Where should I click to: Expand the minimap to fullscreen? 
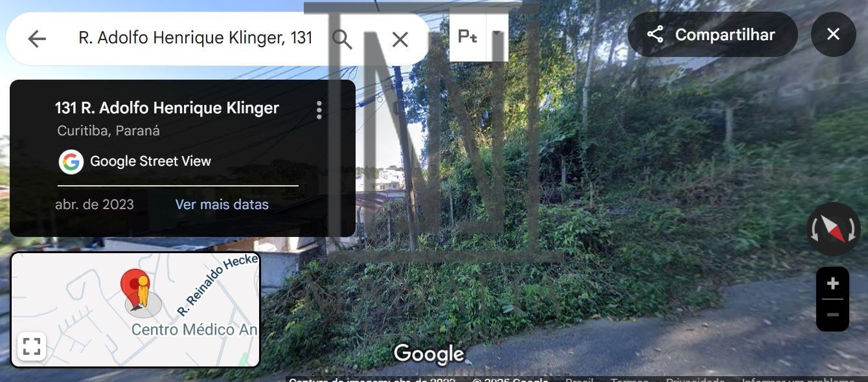[x=31, y=346]
